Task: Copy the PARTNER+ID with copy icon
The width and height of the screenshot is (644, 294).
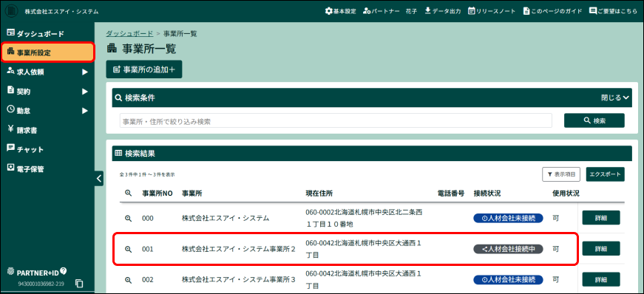Action: pyautogui.click(x=80, y=284)
